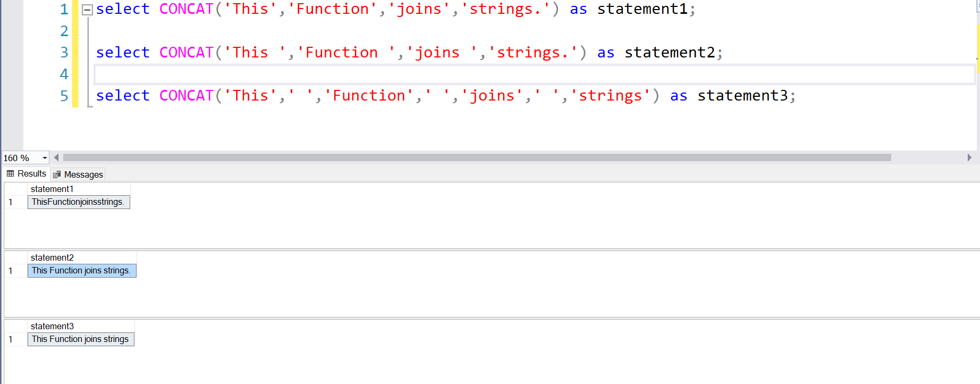Click the horizontal scrollbar right arrow

969,157
